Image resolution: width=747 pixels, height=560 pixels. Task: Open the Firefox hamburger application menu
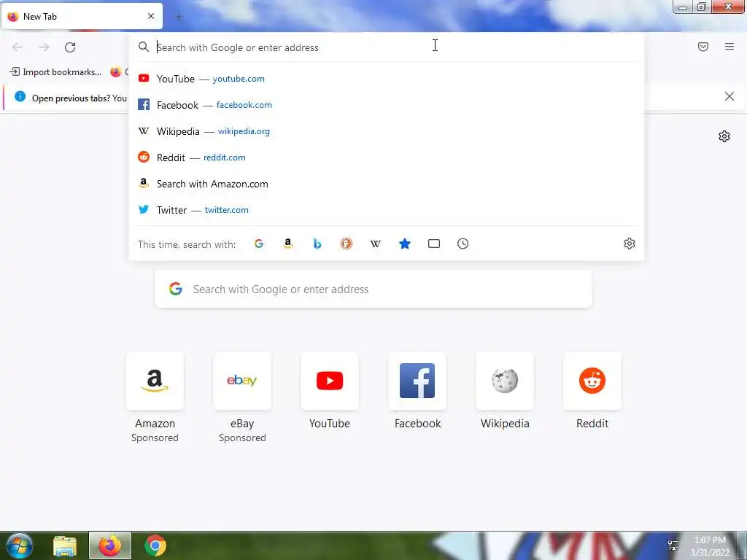(729, 47)
